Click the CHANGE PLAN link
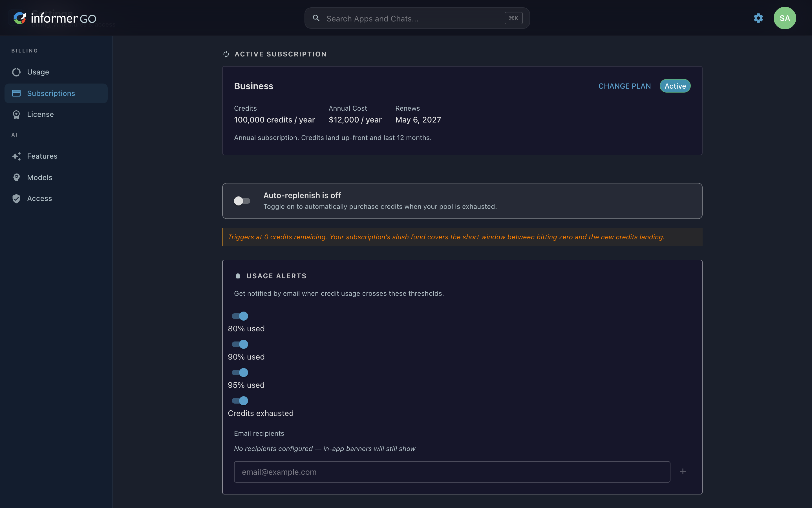The height and width of the screenshot is (508, 812). [x=625, y=86]
